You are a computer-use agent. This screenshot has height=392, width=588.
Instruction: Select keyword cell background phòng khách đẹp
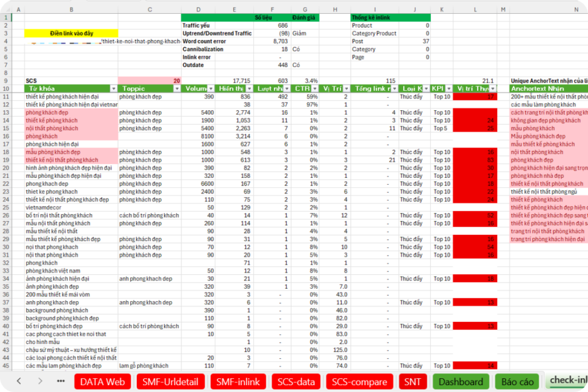tap(71, 318)
